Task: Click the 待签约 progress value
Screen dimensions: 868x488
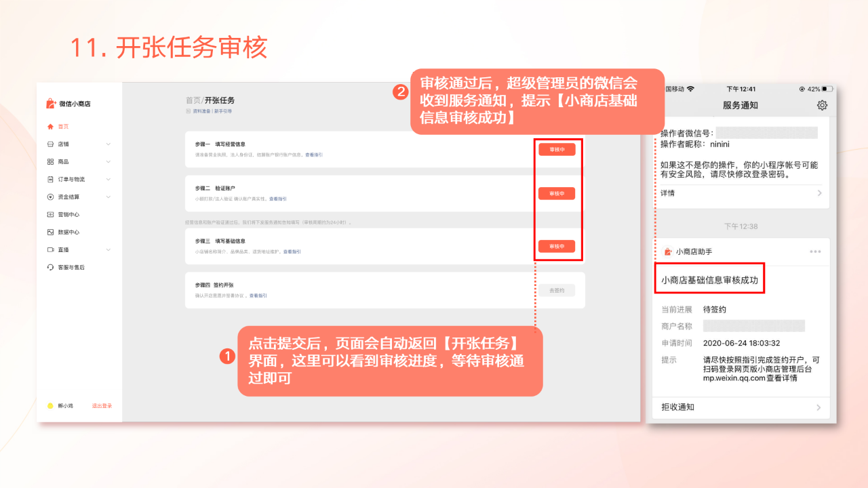Action: (x=715, y=310)
